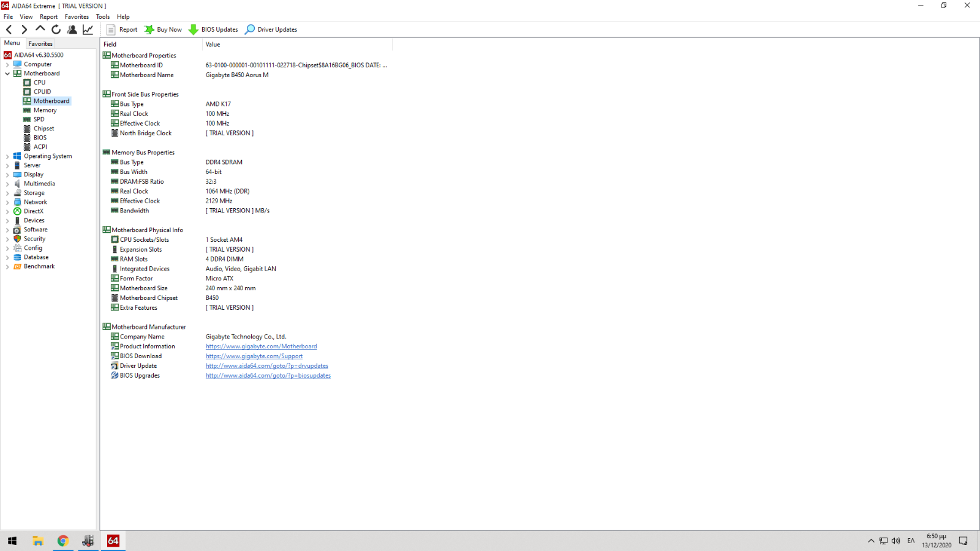This screenshot has height=551, width=980.
Task: Open the drvupdates driver update link
Action: [267, 366]
